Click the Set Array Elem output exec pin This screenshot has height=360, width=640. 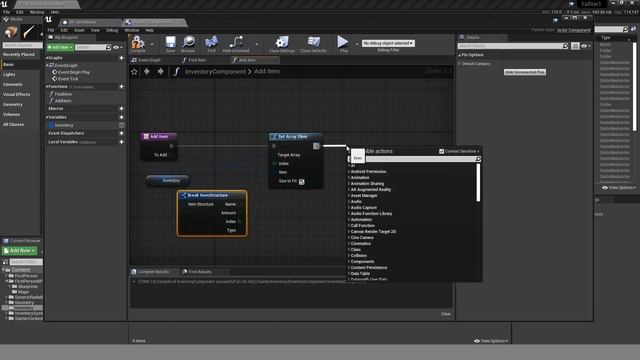pyautogui.click(x=316, y=146)
